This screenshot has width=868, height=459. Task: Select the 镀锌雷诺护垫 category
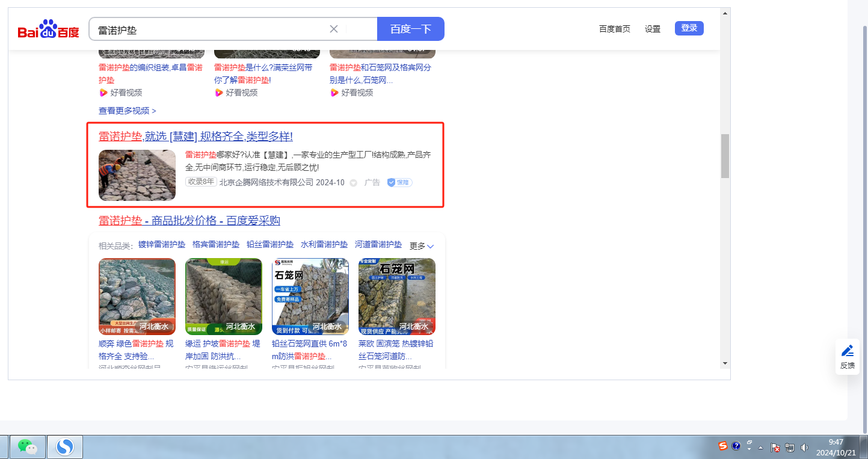click(162, 245)
